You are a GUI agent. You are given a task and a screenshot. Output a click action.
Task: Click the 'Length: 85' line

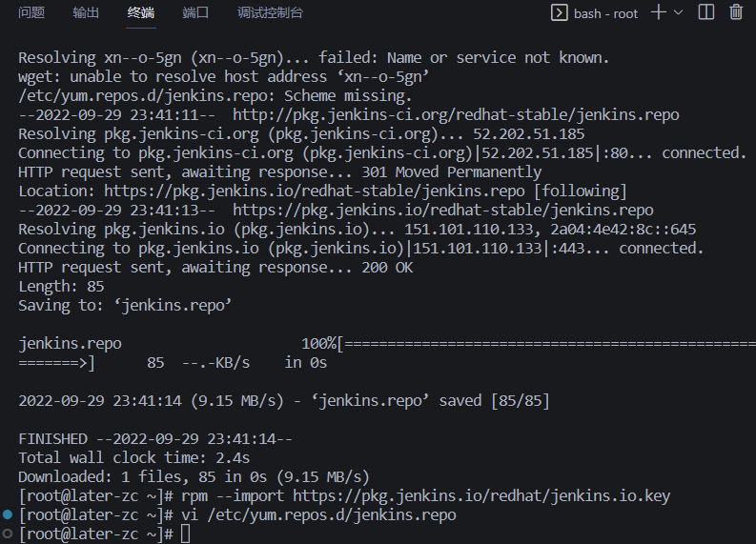coord(61,287)
